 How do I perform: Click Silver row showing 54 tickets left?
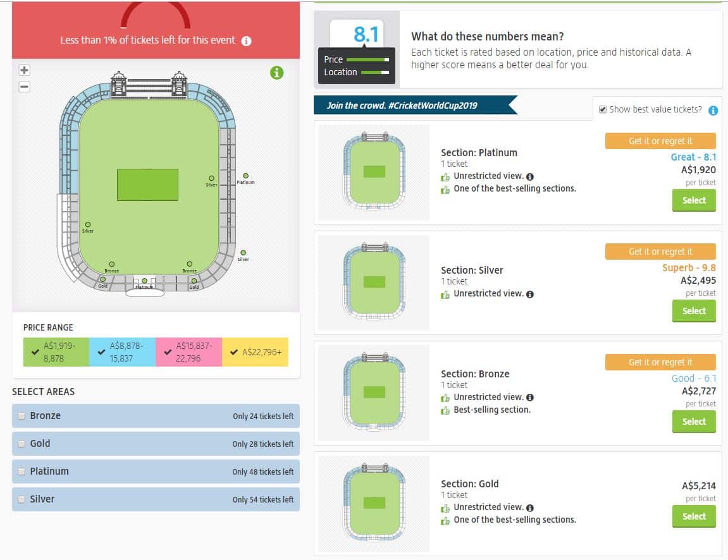coord(156,499)
